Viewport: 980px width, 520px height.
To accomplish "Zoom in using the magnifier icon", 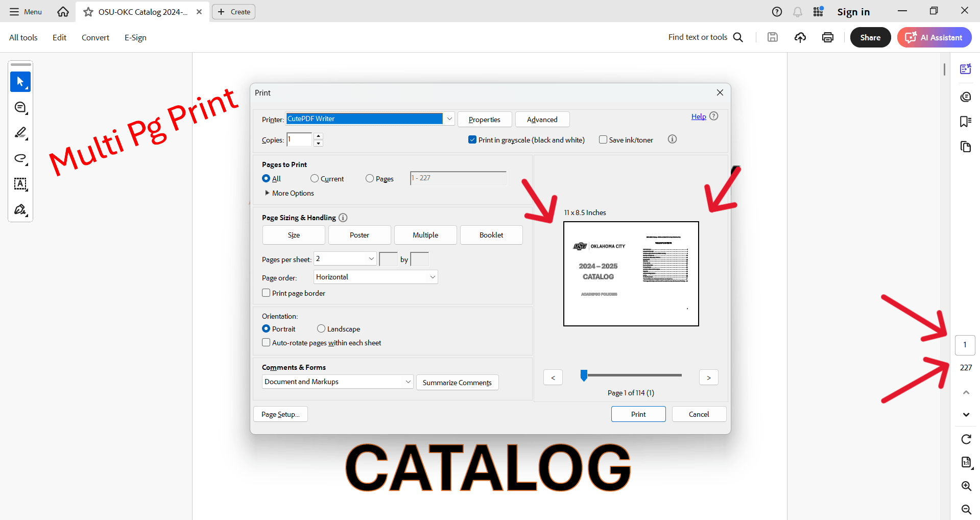I will click(966, 486).
